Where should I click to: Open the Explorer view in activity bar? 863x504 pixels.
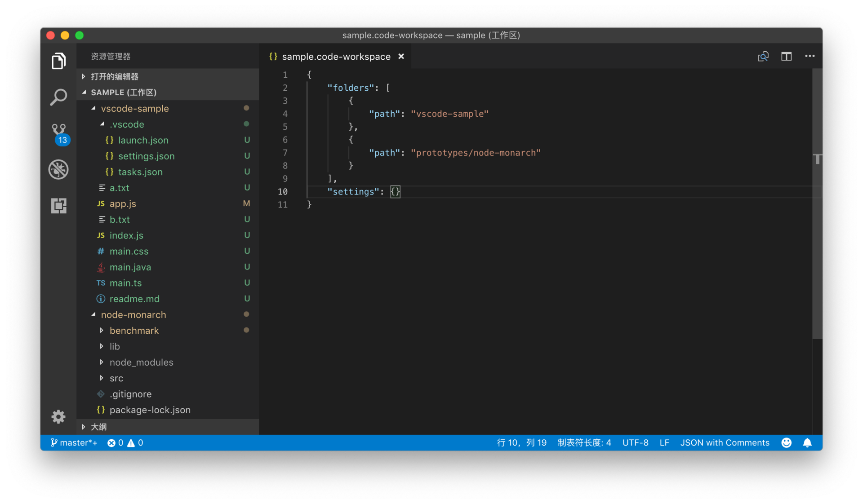click(x=58, y=61)
